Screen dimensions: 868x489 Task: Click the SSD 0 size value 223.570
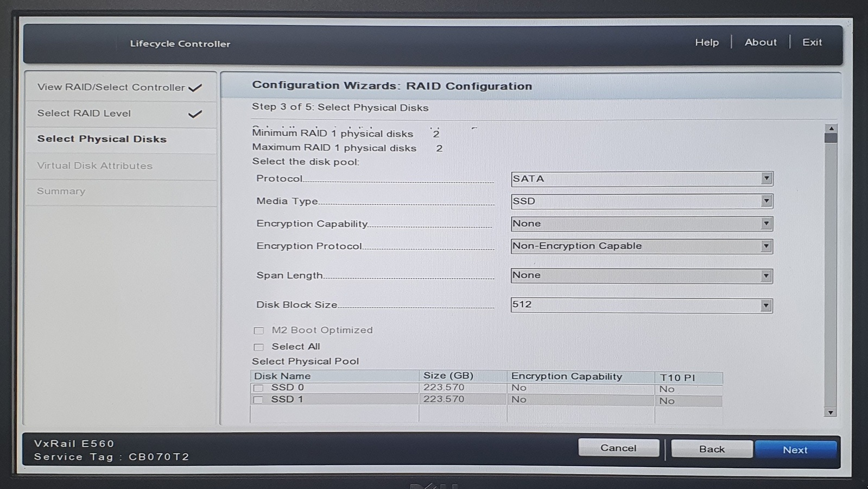(443, 387)
